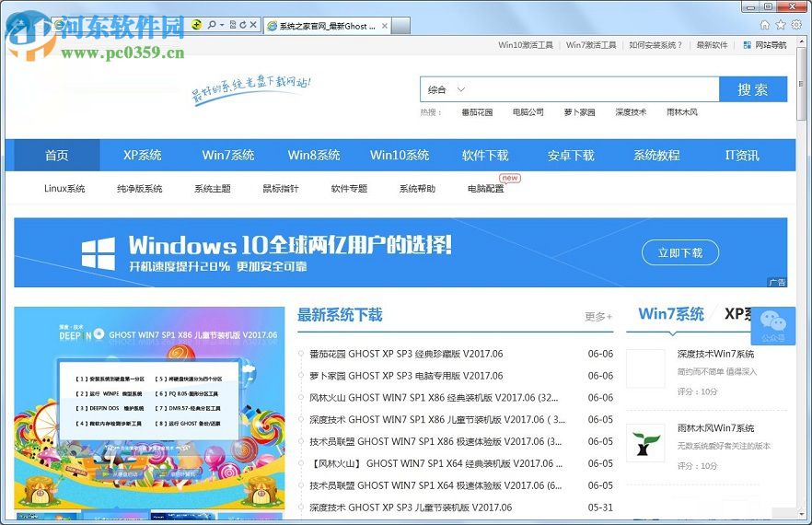Open the 系统主题 sub-navigation link

pos(213,189)
